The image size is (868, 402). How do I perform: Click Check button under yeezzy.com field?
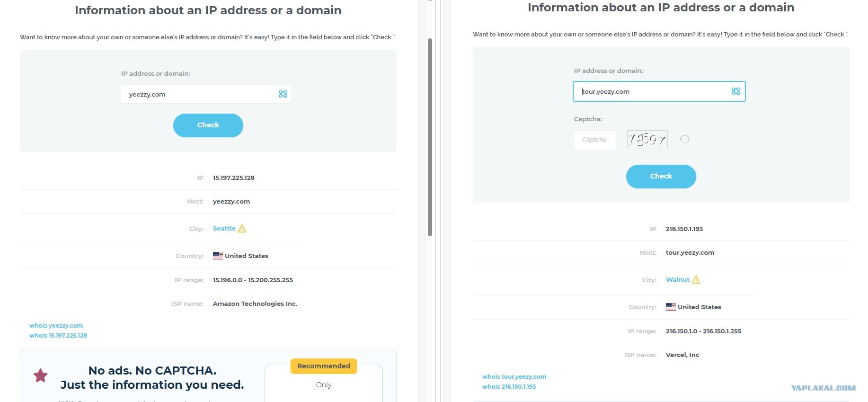click(208, 125)
